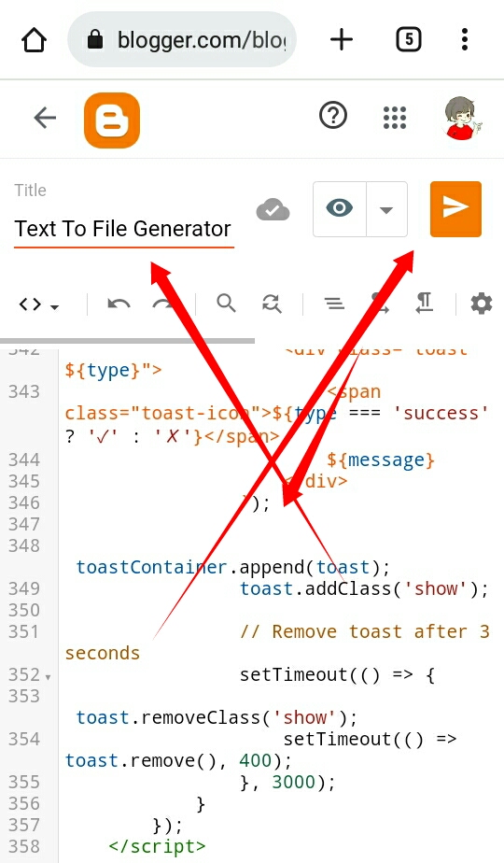Toggle right-to-left paragraph direction
Image resolution: width=504 pixels, height=863 pixels.
(x=425, y=304)
